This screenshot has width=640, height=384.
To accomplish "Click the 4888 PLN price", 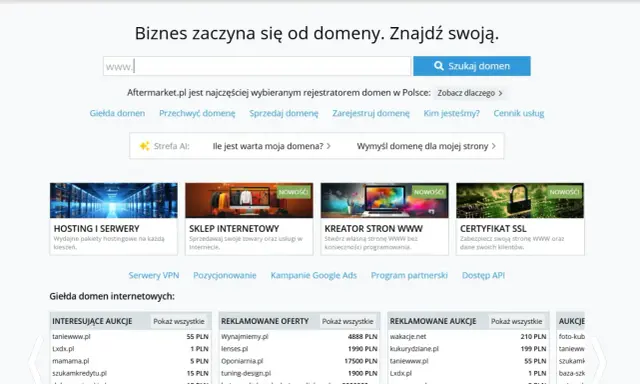I will click(362, 337).
